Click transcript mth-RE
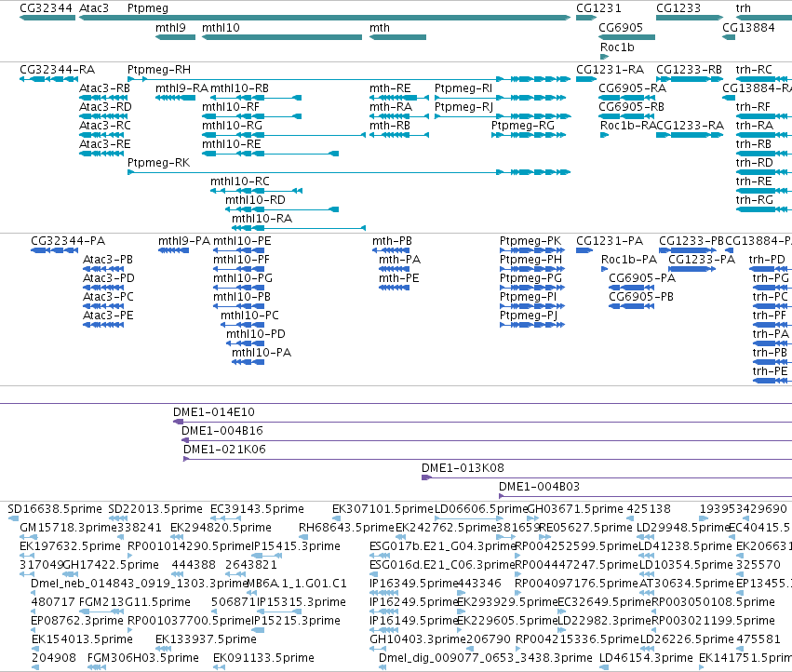This screenshot has height=672, width=792. tap(390, 87)
